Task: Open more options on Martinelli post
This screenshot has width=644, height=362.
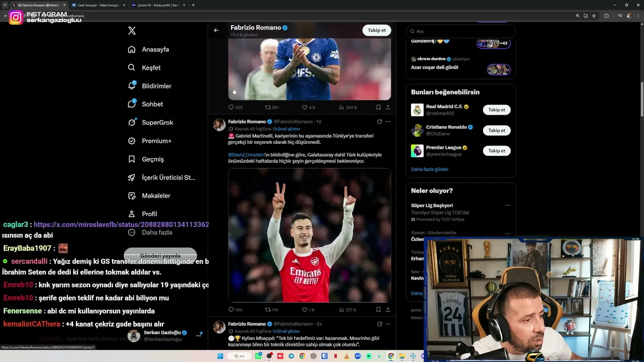Action: 388,122
